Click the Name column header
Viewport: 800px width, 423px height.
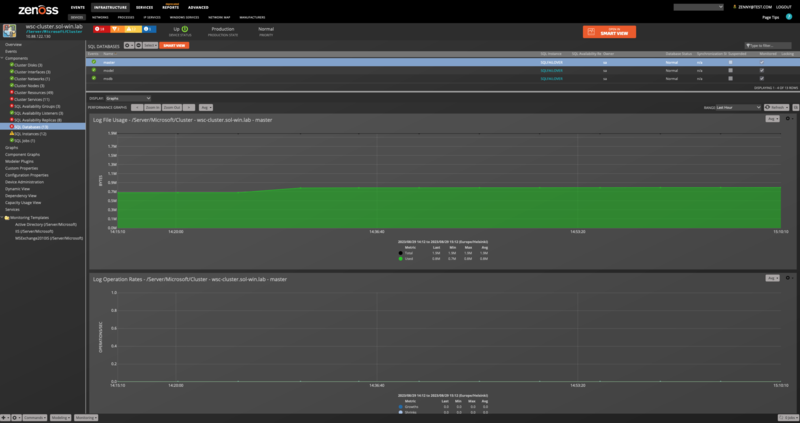click(108, 54)
